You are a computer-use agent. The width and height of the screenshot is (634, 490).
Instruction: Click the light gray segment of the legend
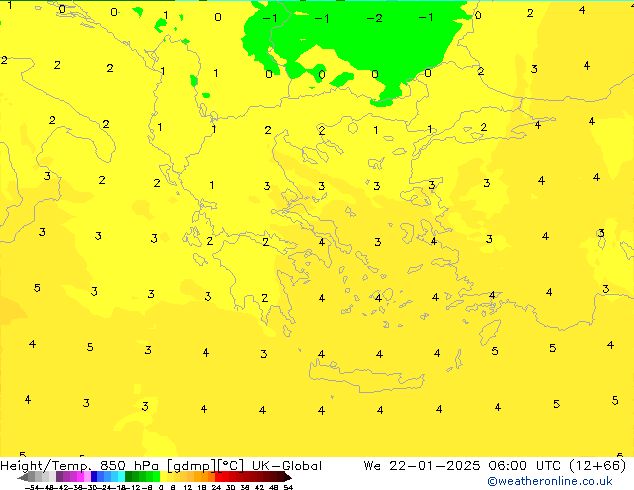click(x=53, y=477)
